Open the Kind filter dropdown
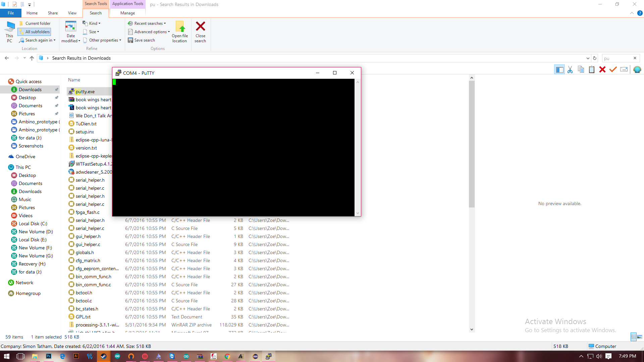Viewport: 644px width, 362px height. (x=92, y=23)
